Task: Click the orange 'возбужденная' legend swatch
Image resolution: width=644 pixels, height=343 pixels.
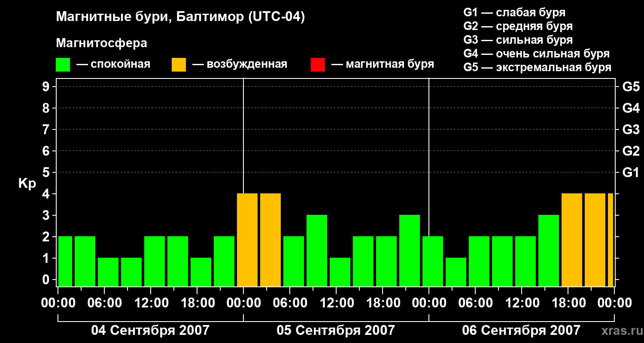Action: click(179, 65)
